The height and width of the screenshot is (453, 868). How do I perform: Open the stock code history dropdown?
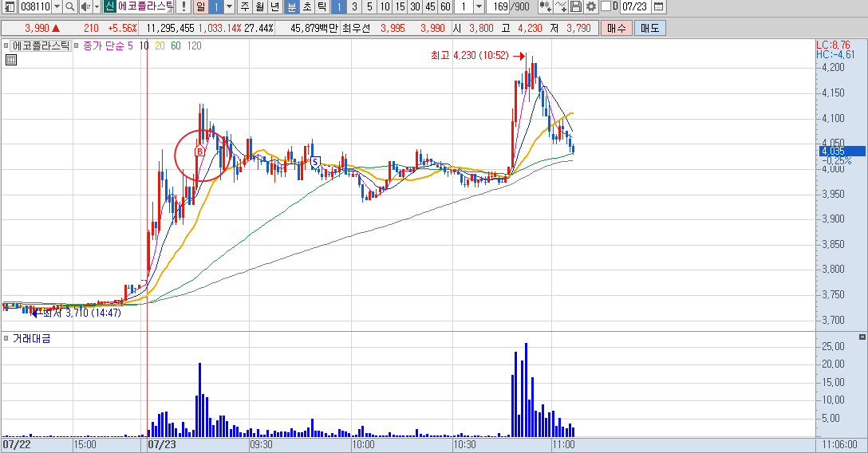pyautogui.click(x=57, y=6)
